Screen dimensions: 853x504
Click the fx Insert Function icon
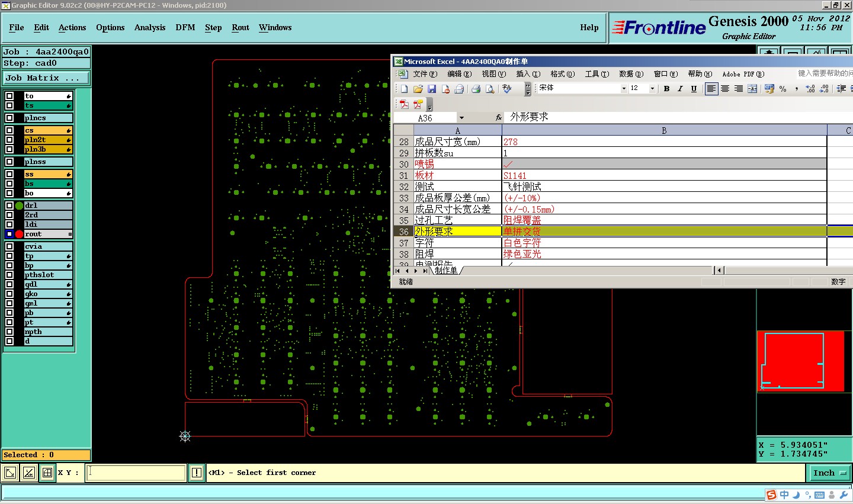(x=499, y=118)
